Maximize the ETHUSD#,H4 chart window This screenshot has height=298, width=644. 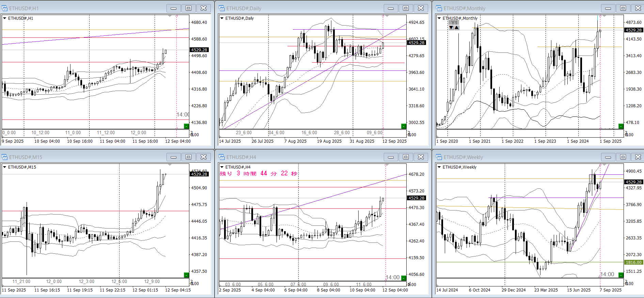pyautogui.click(x=406, y=157)
